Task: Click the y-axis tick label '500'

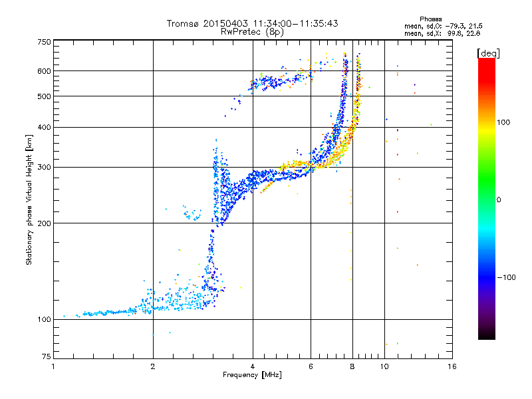Action: 44,96
